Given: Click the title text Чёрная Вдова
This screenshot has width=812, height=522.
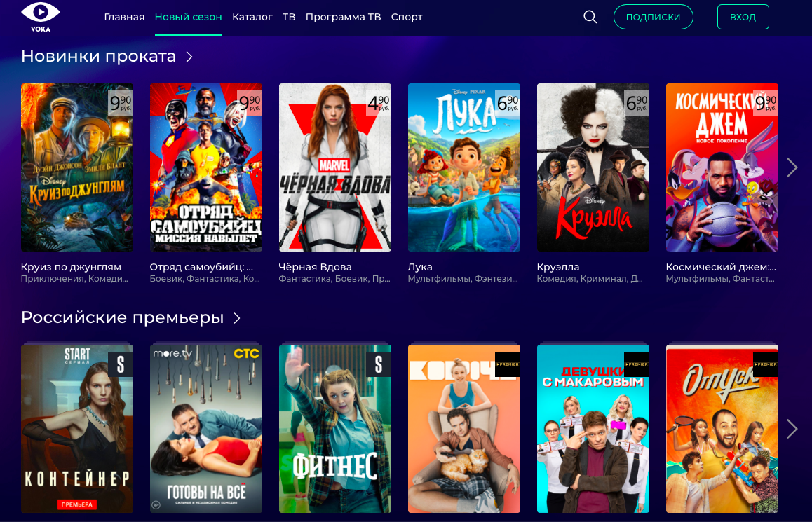Looking at the screenshot, I should [316, 267].
